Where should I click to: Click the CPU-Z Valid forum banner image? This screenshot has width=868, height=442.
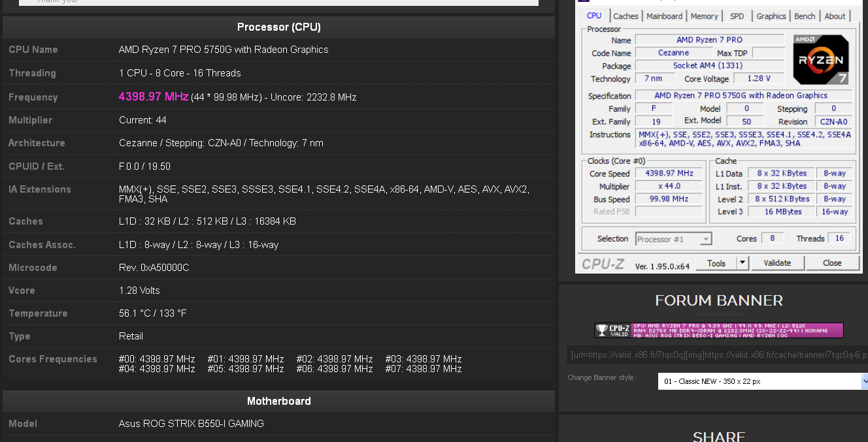pos(718,330)
